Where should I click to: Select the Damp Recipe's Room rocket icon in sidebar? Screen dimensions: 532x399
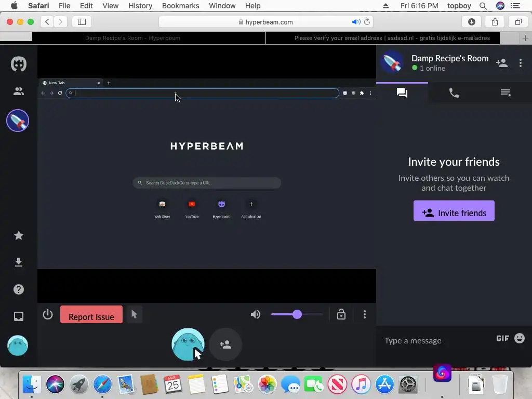[x=18, y=121]
